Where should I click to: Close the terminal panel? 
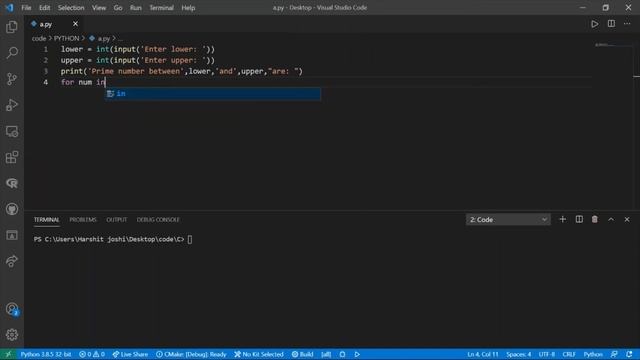pyautogui.click(x=627, y=220)
